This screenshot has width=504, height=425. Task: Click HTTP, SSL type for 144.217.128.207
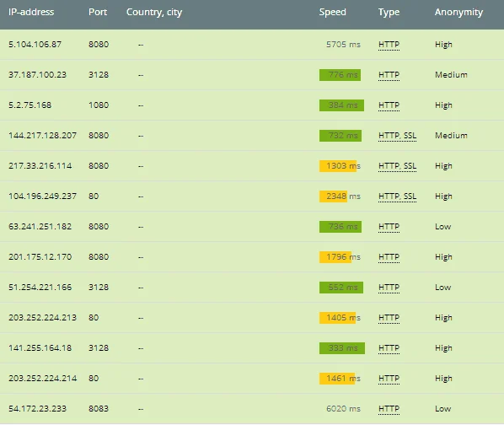[397, 136]
